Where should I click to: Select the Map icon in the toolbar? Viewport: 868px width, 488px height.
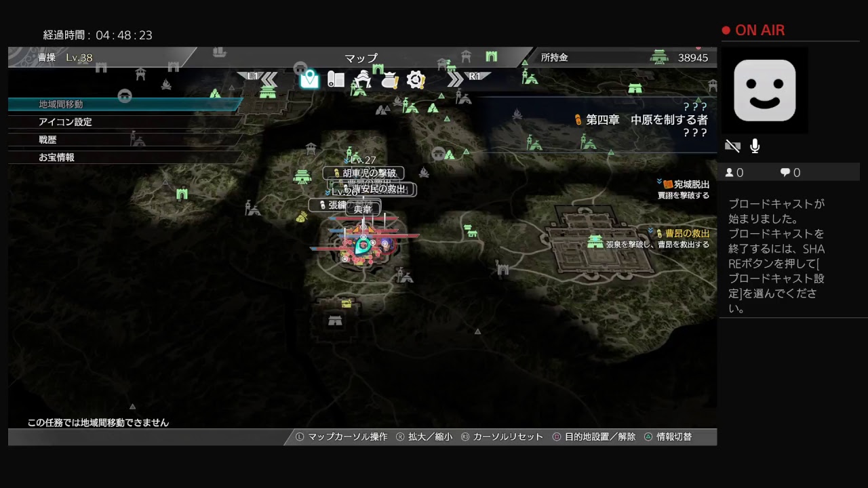coord(310,80)
